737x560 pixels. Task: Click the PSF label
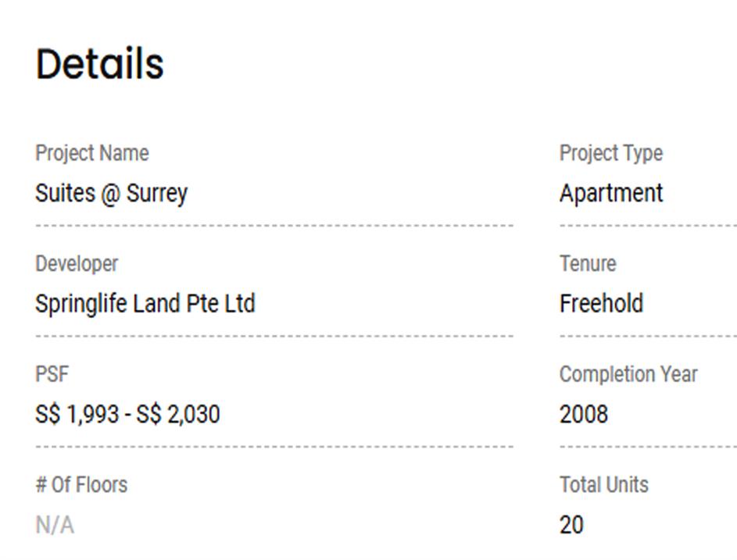pyautogui.click(x=52, y=374)
